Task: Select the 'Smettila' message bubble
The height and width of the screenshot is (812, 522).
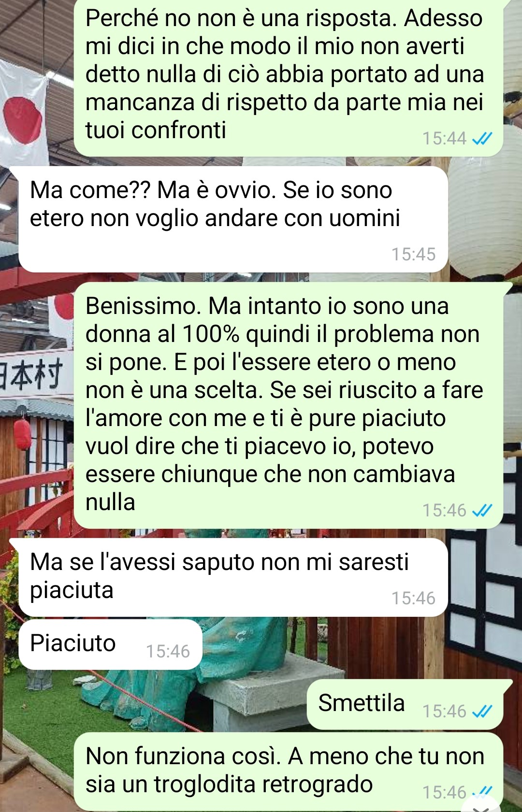Action: click(405, 704)
